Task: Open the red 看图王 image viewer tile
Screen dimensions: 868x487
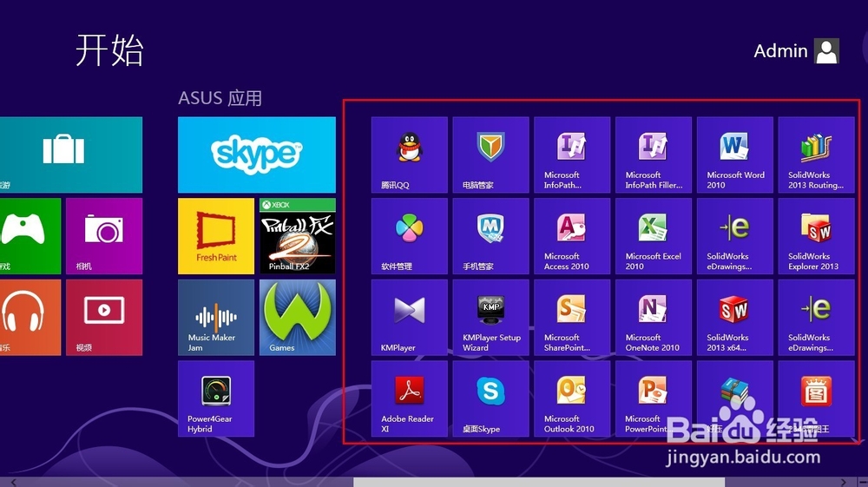Action: (x=816, y=398)
